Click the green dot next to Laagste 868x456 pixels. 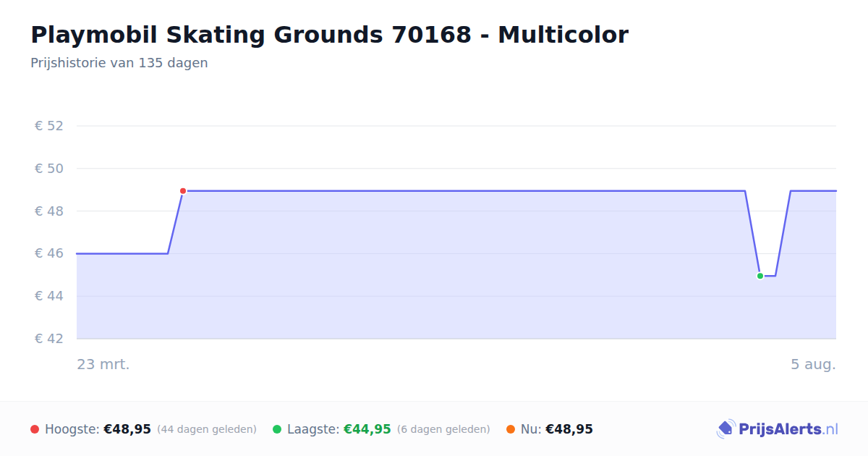[277, 429]
